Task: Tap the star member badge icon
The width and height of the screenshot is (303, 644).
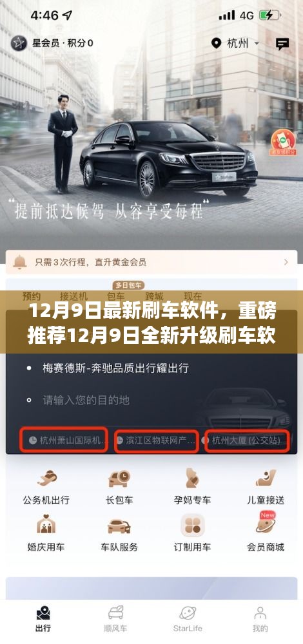Action: [x=19, y=43]
